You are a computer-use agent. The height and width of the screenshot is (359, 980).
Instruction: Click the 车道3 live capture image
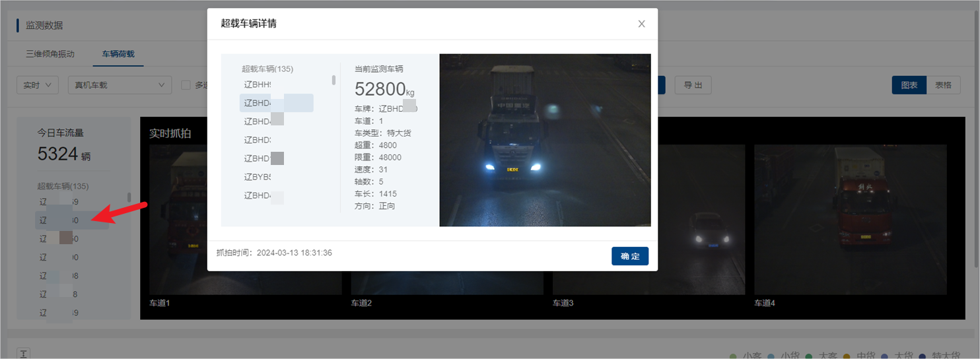point(648,220)
